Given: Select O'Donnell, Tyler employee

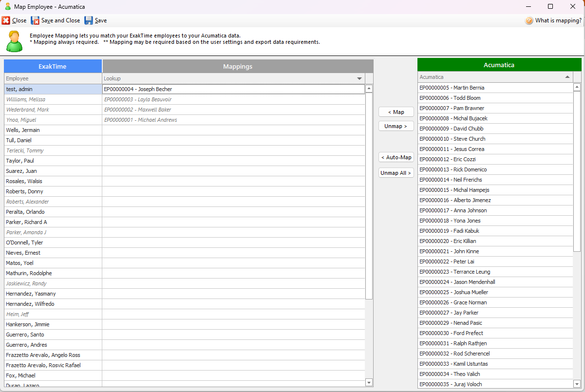Looking at the screenshot, I should click(x=53, y=243).
